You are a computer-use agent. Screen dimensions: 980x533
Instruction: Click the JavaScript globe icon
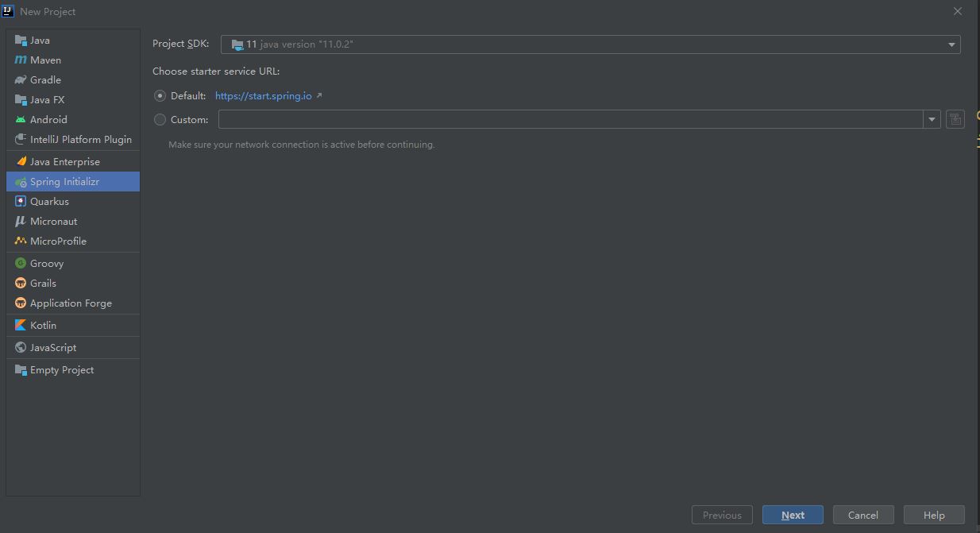(x=21, y=347)
